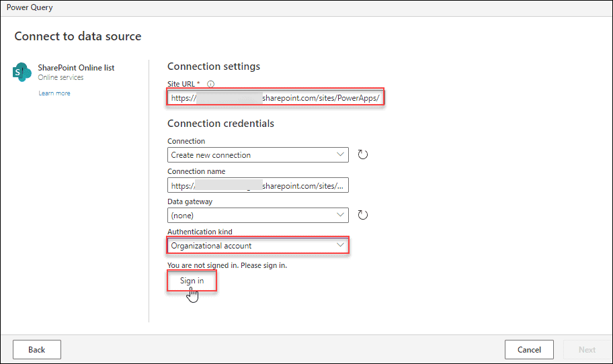Cancel the data source connection
The image size is (613, 364).
point(529,349)
